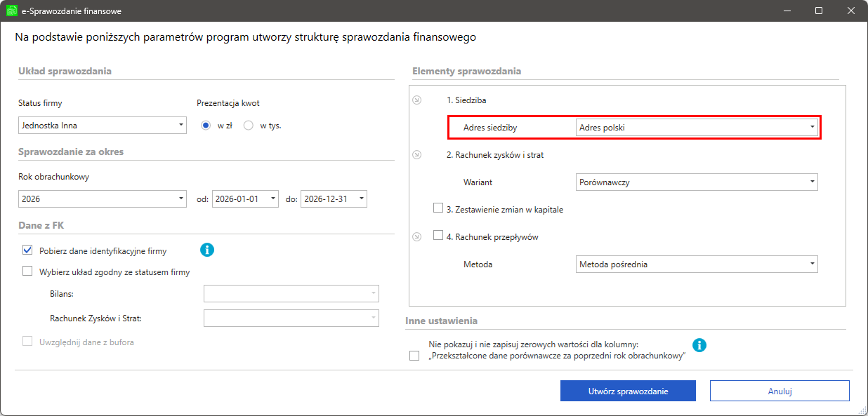Screen dimensions: 868x416
Task: Check the hide zero values checkbox
Action: click(414, 356)
